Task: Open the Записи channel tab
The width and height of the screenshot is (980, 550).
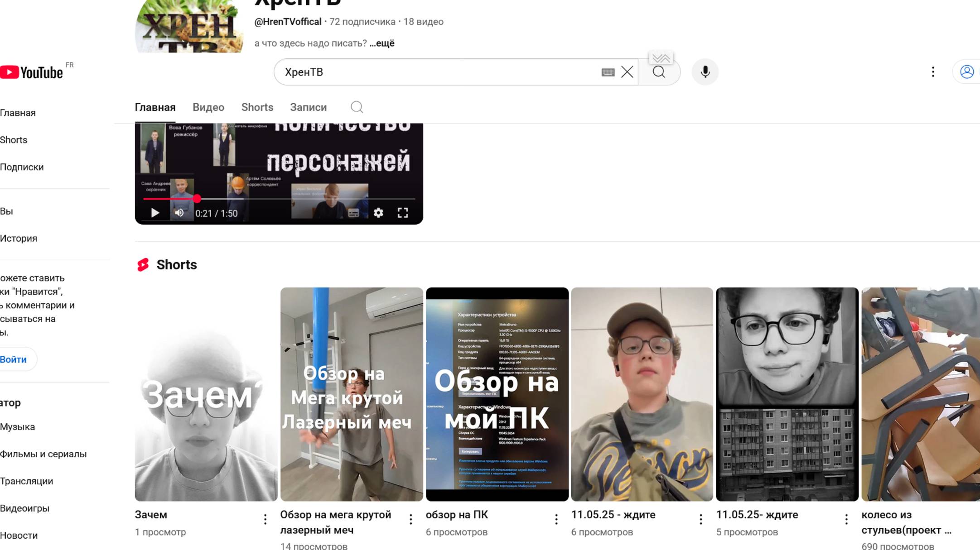Action: [308, 107]
